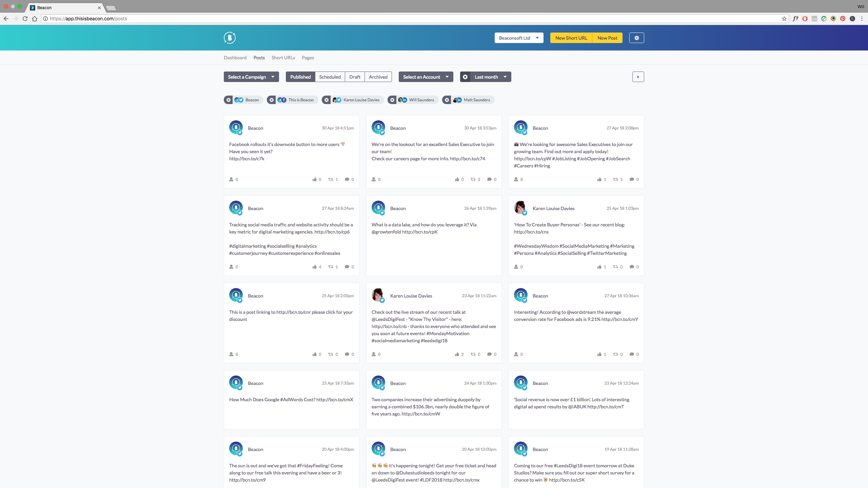Screen dimensions: 868x488
Task: Click the Pinterest extension icon
Action: [x=843, y=19]
